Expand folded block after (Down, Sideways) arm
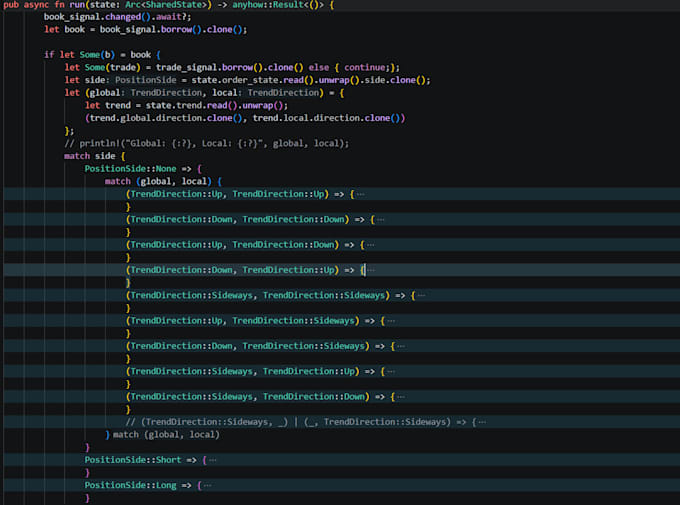Screen dimensions: 680x505 click(401, 346)
